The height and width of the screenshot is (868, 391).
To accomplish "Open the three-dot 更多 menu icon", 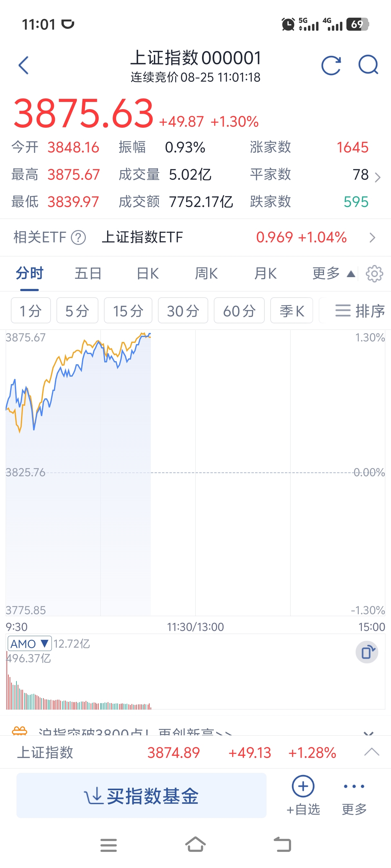I will coord(354,786).
